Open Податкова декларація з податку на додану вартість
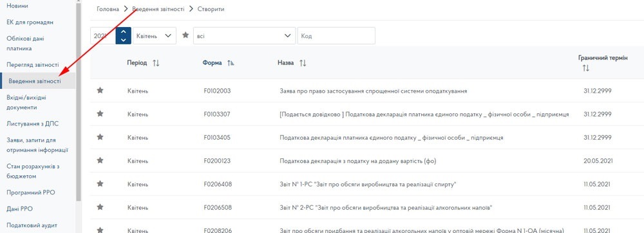 point(357,161)
